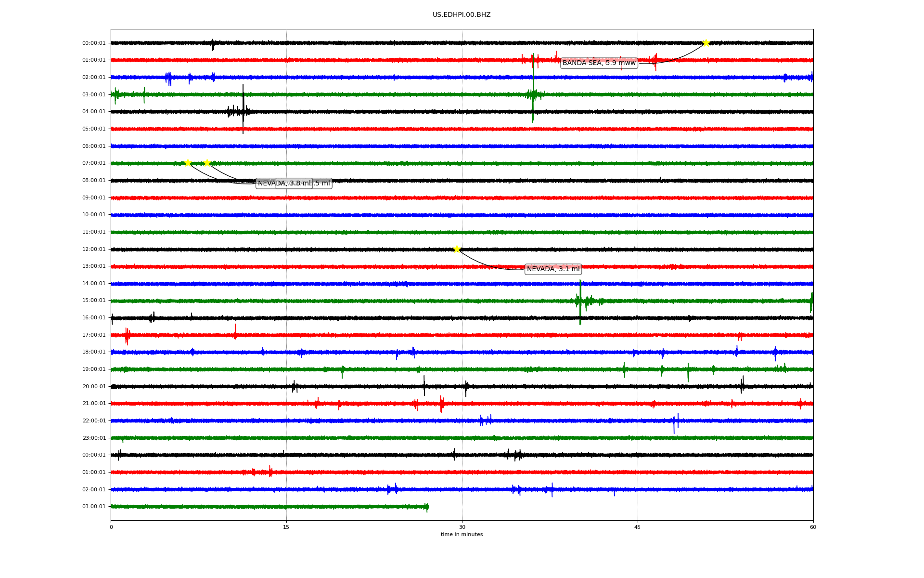Click the 22:00:01 row time label
924x578 pixels.
click(x=94, y=421)
